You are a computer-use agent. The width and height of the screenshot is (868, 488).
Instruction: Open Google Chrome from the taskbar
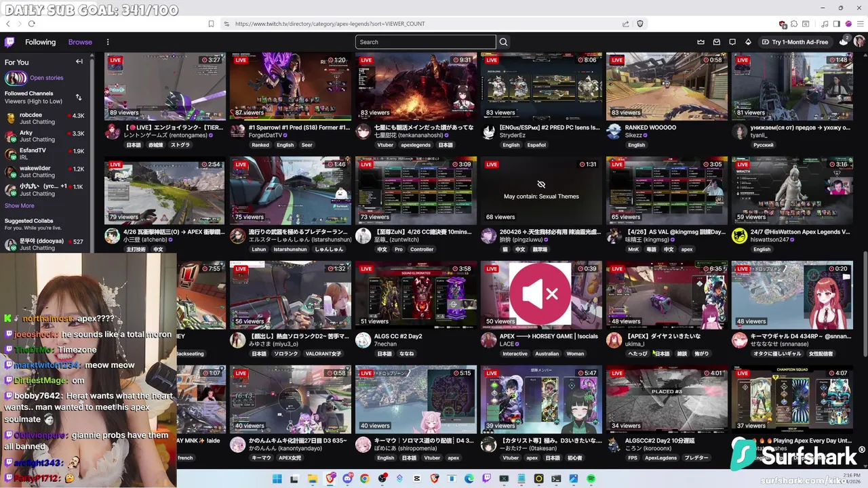pos(364,479)
